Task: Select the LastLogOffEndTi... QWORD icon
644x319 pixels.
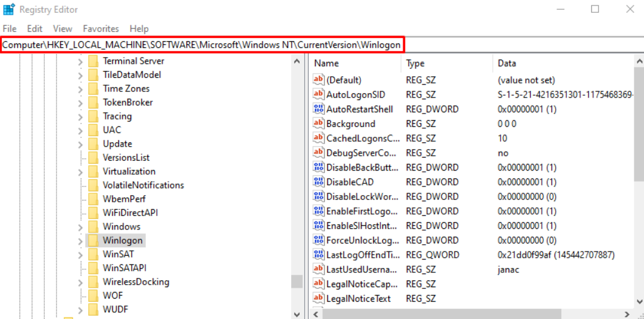Action: (x=318, y=255)
